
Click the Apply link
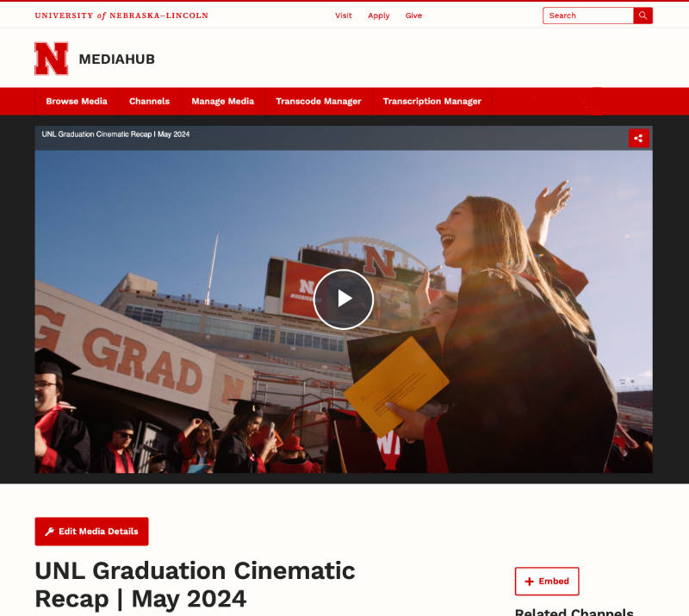[379, 16]
